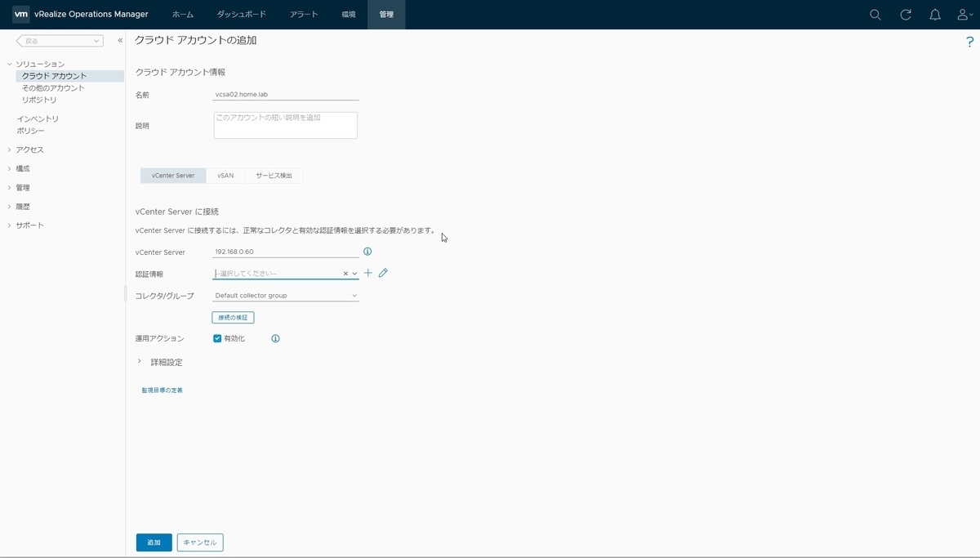Expand the アクセス tree node
The height and width of the screenshot is (558, 980).
(x=9, y=150)
